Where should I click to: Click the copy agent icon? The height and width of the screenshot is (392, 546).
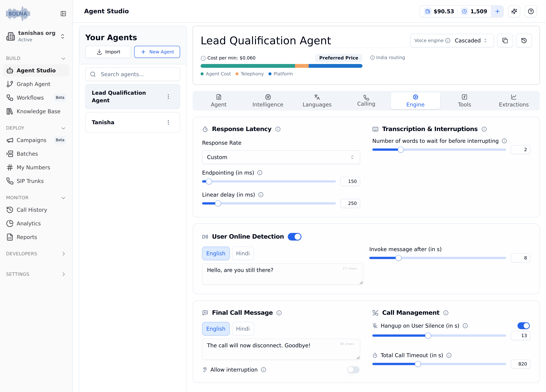[x=505, y=40]
